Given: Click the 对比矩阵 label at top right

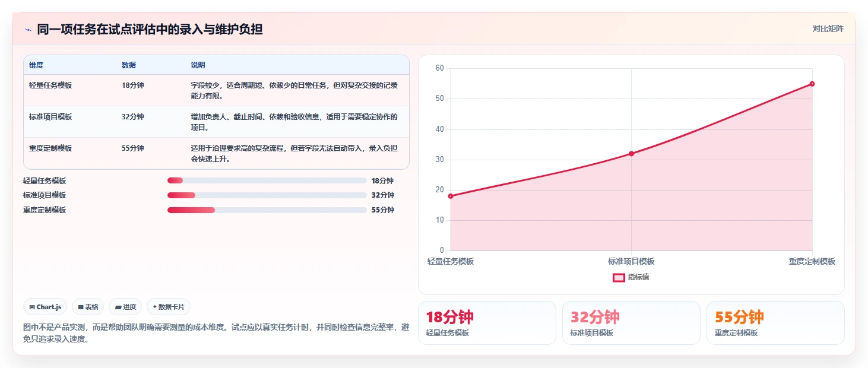Looking at the screenshot, I should tap(828, 28).
